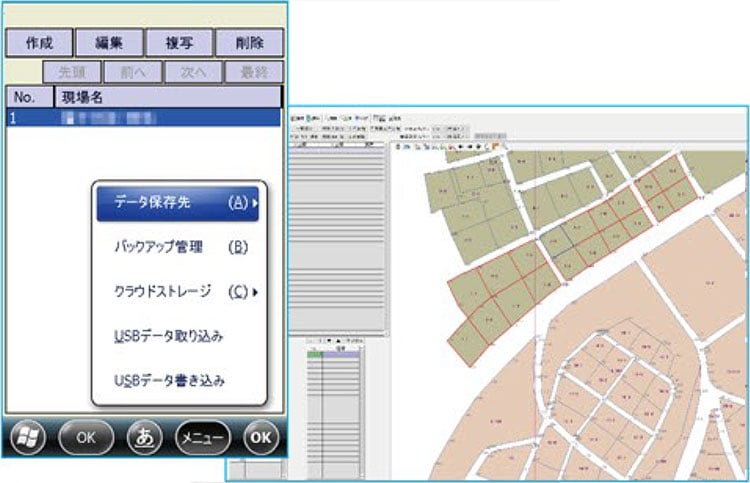Choose USBデータ取り込み menu entry

(169, 336)
